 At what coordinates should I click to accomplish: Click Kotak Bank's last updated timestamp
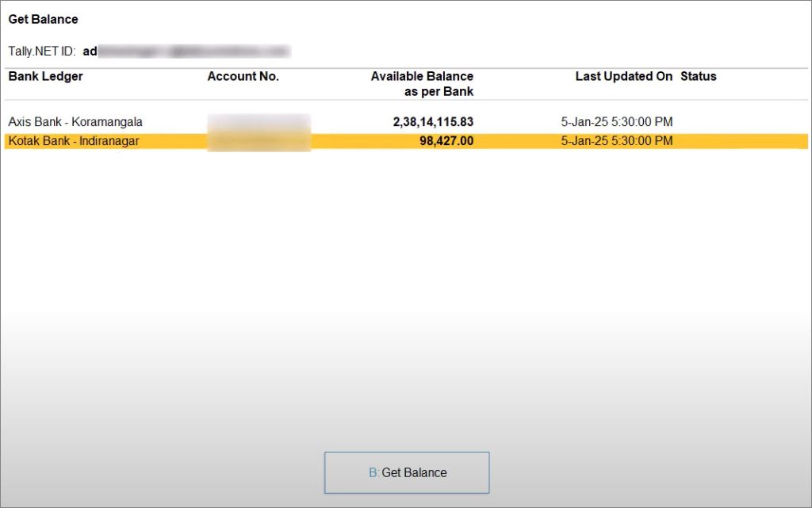(x=616, y=141)
